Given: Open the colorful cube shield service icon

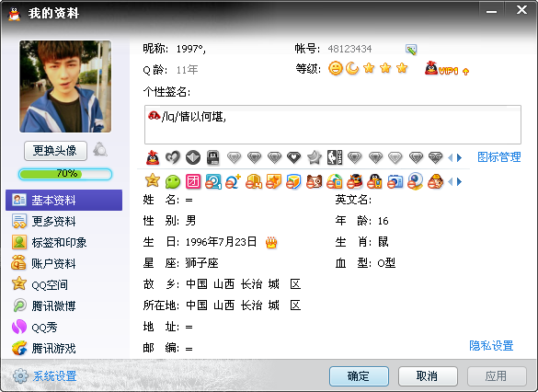Looking at the screenshot, I should (x=293, y=181).
